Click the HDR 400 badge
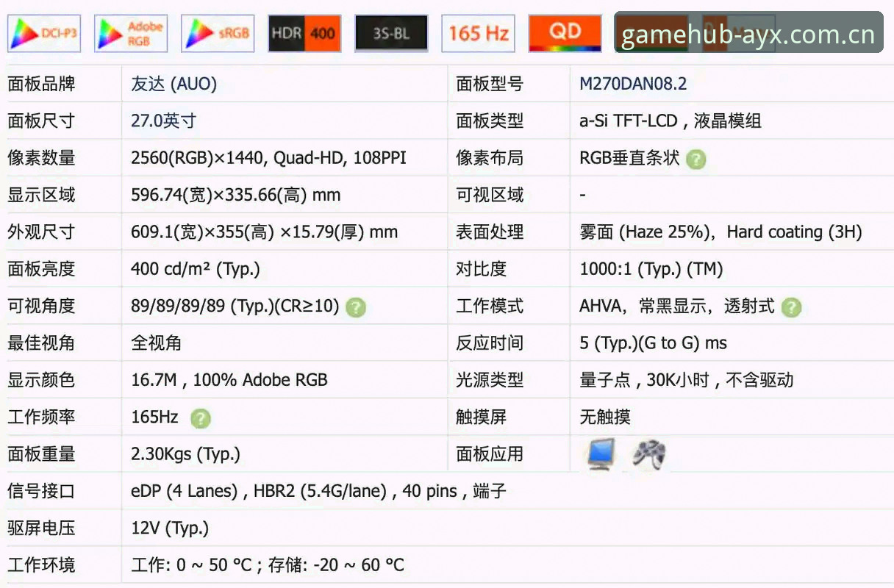This screenshot has height=588, width=894. pos(304,34)
